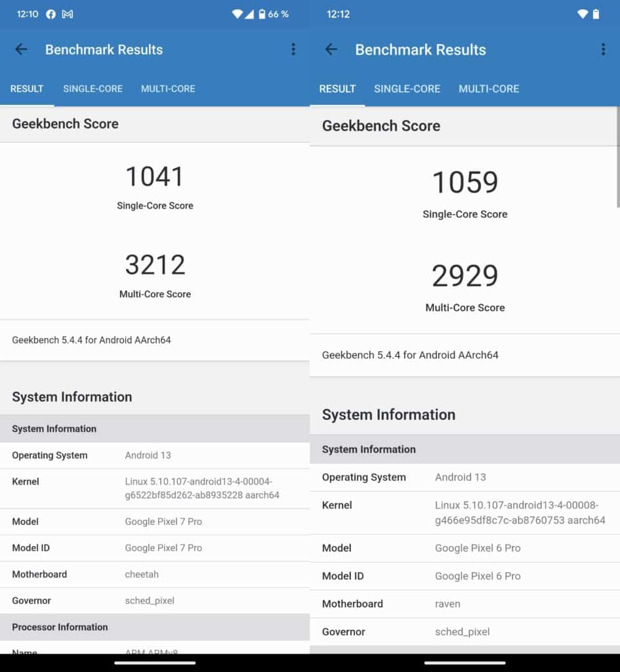Open the three-dot overflow menu on right screen

[x=604, y=49]
